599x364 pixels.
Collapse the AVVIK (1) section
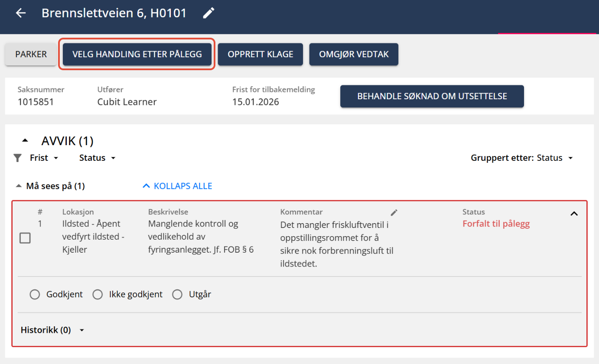click(x=25, y=140)
